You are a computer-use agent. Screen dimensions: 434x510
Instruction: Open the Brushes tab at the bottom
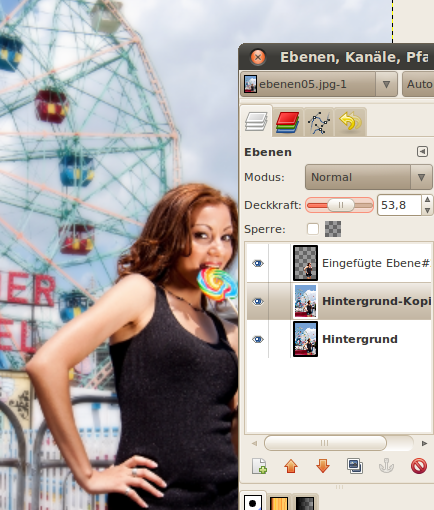(253, 501)
